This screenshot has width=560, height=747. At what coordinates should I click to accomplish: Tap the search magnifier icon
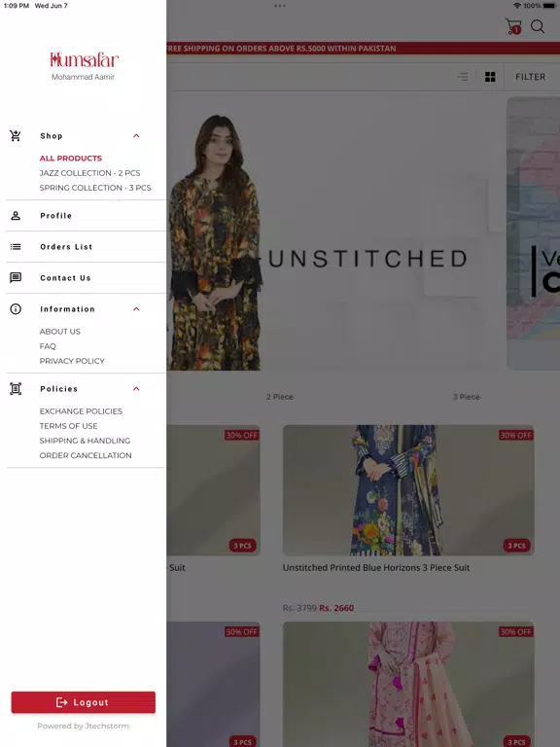(x=538, y=26)
